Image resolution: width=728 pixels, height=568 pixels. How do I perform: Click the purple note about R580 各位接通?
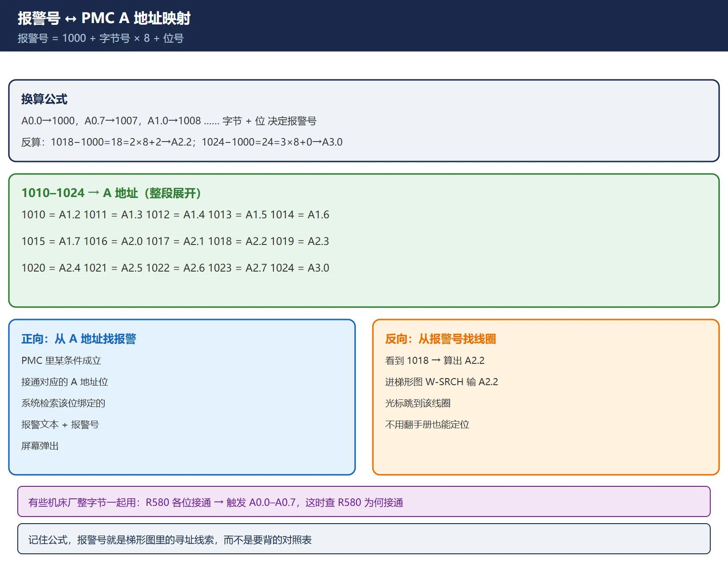pyautogui.click(x=364, y=502)
